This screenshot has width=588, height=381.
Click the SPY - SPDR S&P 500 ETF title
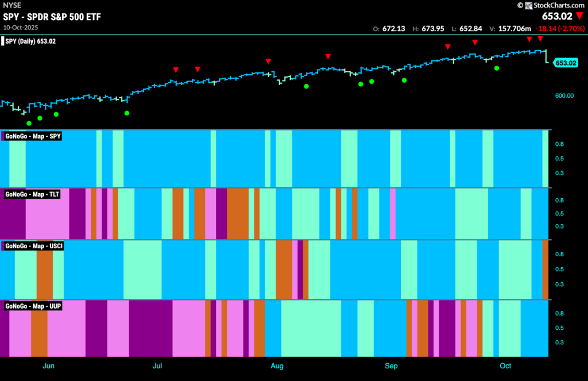[52, 17]
